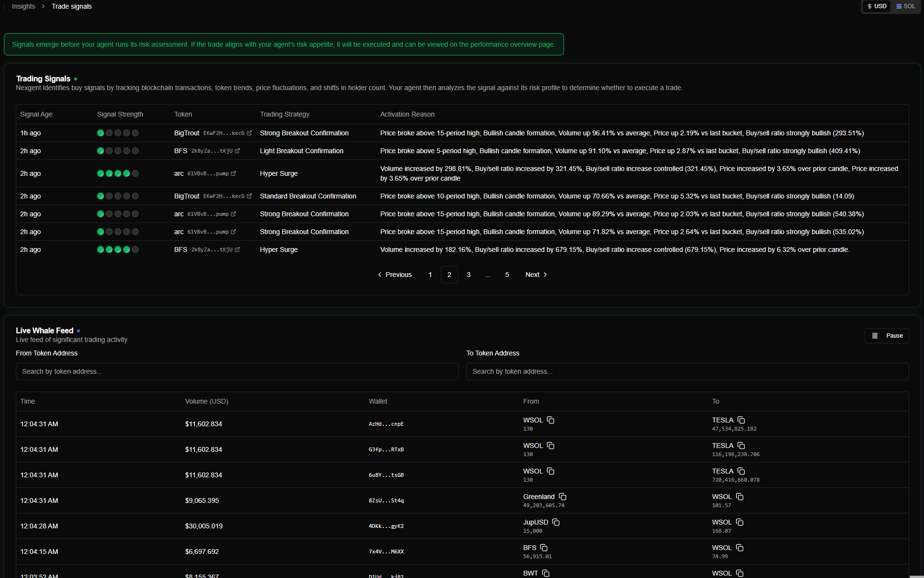Navigate to Insights breadcrumb
924x578 pixels.
(24, 6)
